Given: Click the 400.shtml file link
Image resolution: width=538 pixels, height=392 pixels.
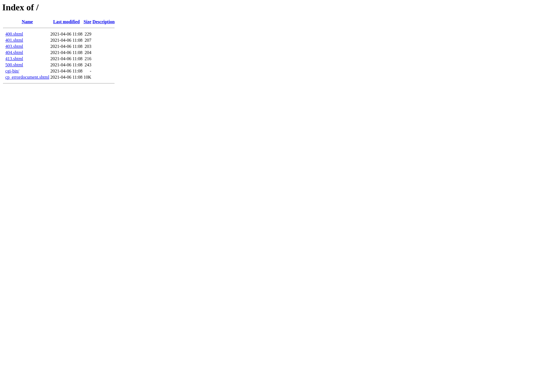Looking at the screenshot, I should [14, 34].
